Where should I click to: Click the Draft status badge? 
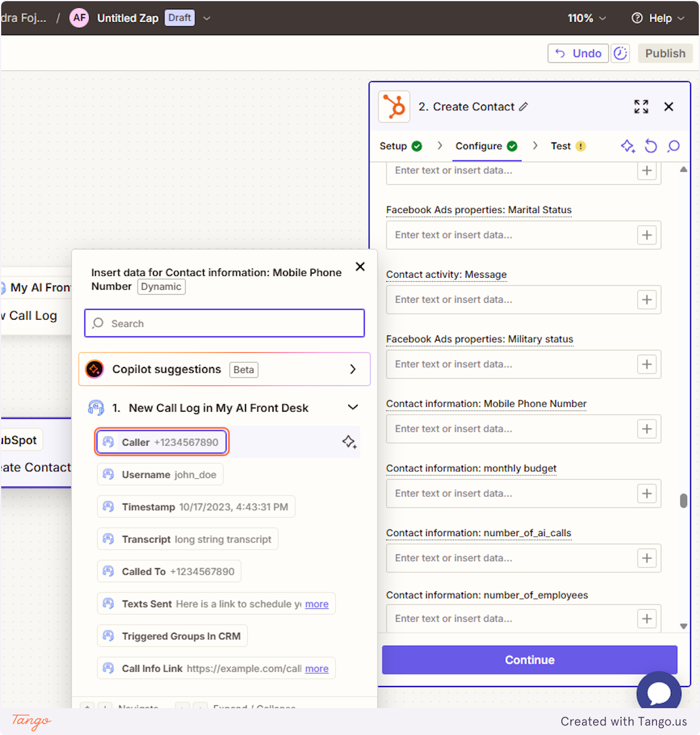180,18
